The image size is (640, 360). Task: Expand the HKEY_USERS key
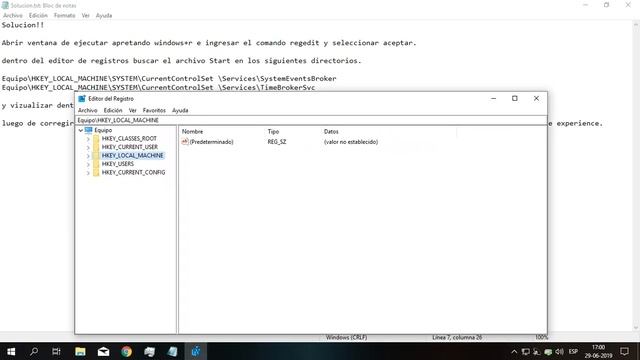[x=88, y=164]
